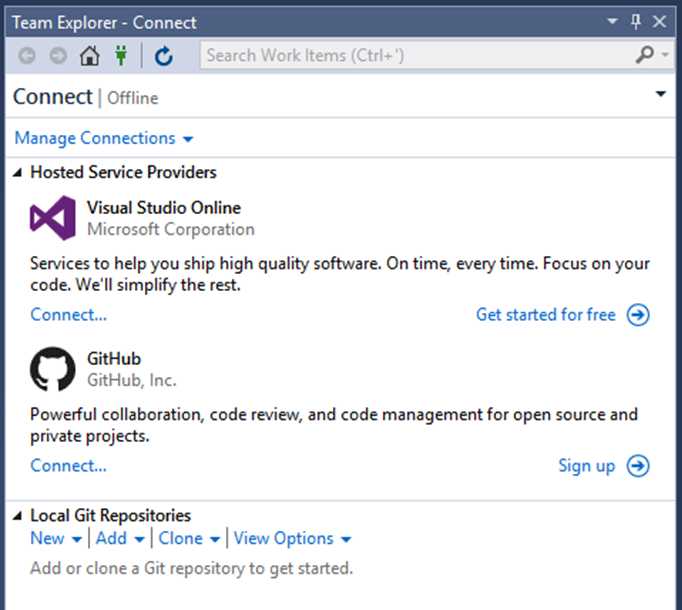Toggle auto-hide pin for Team Explorer
This screenshot has height=610, width=682.
636,21
